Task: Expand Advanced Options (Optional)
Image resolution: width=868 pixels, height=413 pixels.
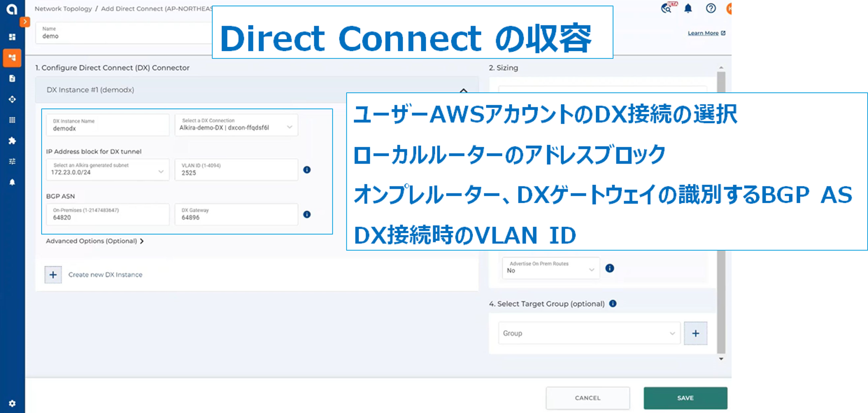Action: 95,241
